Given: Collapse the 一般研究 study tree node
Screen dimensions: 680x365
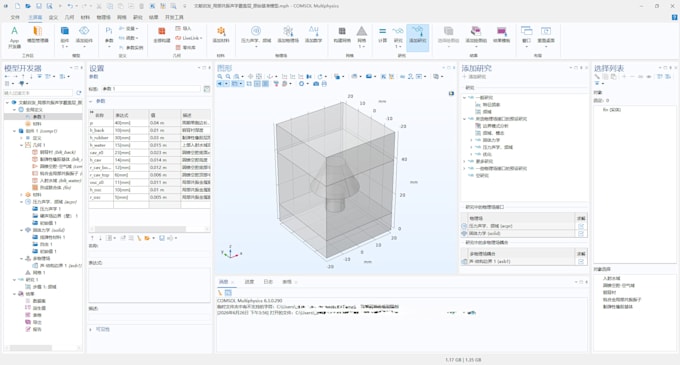Looking at the screenshot, I should [x=464, y=98].
